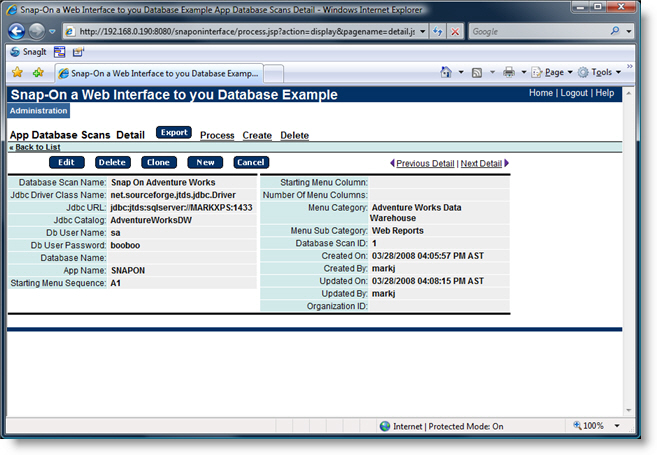Viewport: 657px width, 455px height.
Task: Refresh the page with the Refresh icon
Action: tap(438, 31)
